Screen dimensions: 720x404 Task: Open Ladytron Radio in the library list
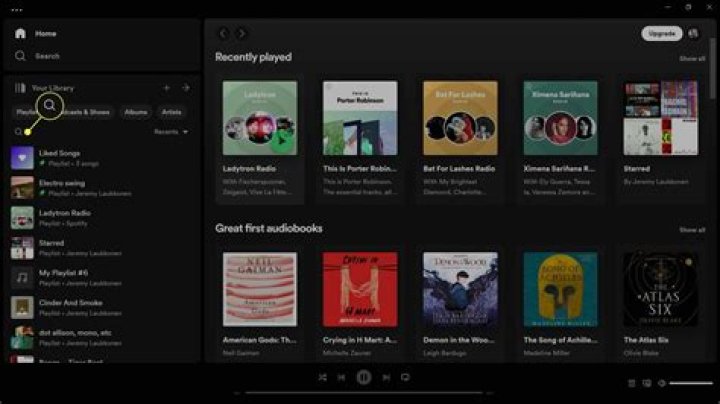(103, 218)
